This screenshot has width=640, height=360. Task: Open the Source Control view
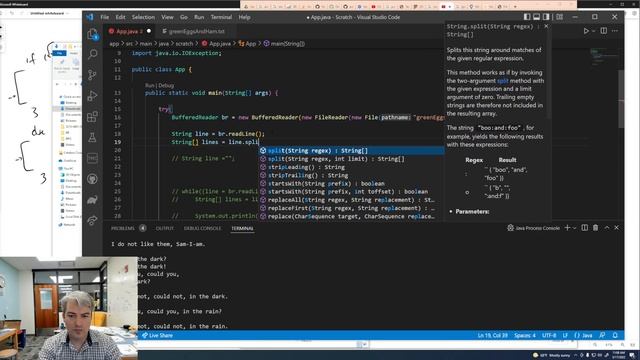(93, 75)
